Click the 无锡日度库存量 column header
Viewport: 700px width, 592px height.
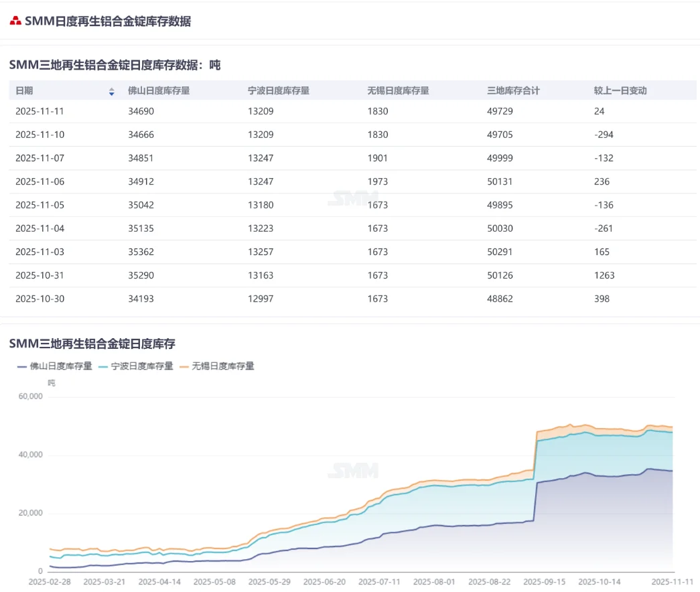click(398, 90)
